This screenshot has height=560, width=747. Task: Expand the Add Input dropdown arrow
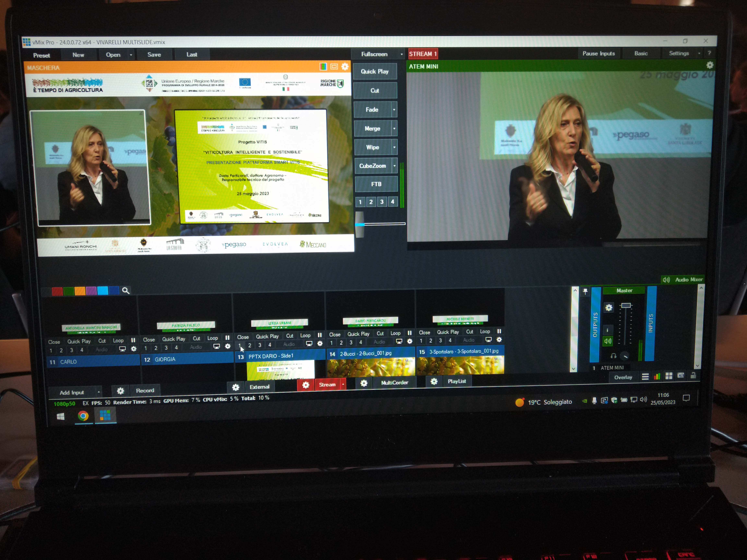click(99, 392)
